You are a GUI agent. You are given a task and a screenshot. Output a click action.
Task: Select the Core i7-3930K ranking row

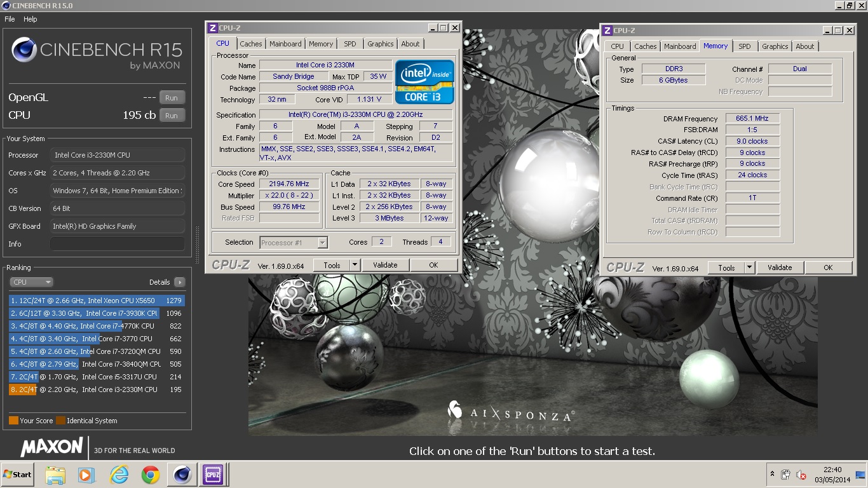(x=96, y=313)
